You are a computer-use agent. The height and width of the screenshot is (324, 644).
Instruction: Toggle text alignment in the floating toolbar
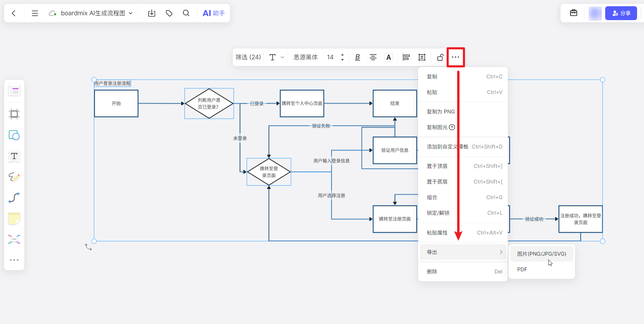click(x=373, y=57)
